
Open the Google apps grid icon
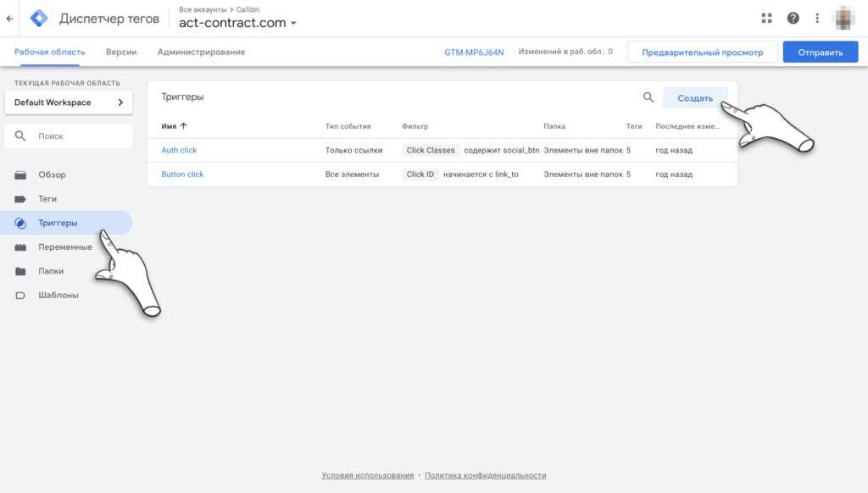(766, 18)
